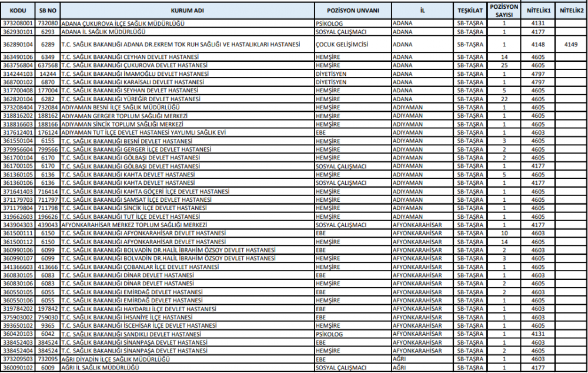Select ADIYAMAN GERGER TOPLUM SAĞLIĞI MERKEZİ cell
Image resolution: width=588 pixels, height=373 pixels.
[x=187, y=116]
